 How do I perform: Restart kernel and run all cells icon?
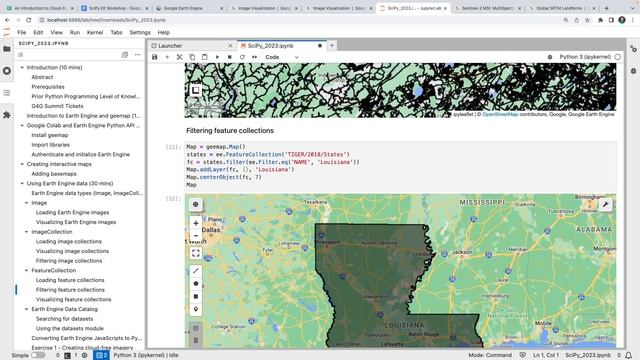pyautogui.click(x=255, y=57)
